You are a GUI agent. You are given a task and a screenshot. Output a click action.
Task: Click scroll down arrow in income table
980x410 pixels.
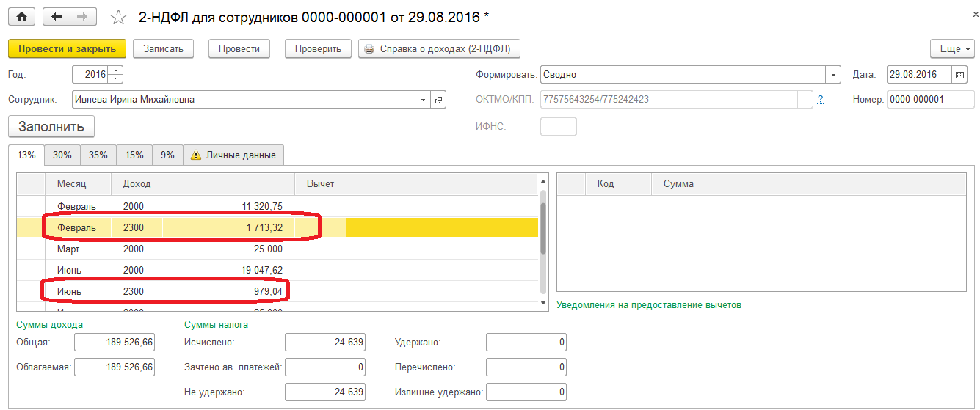click(543, 301)
